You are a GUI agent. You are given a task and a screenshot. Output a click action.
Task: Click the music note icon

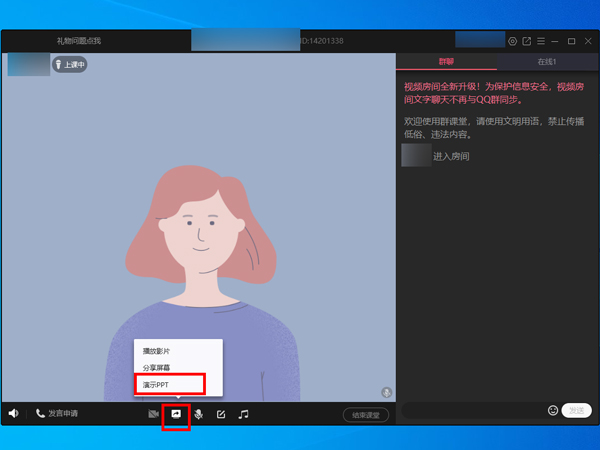[x=243, y=414]
